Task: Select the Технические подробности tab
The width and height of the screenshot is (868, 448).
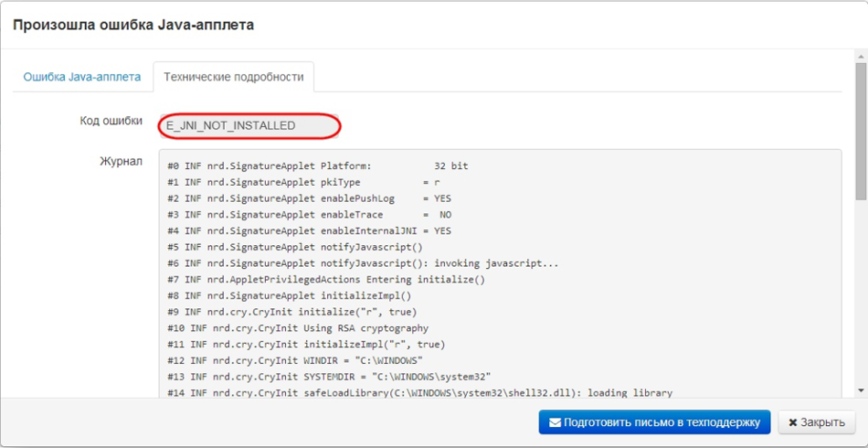Action: 233,77
